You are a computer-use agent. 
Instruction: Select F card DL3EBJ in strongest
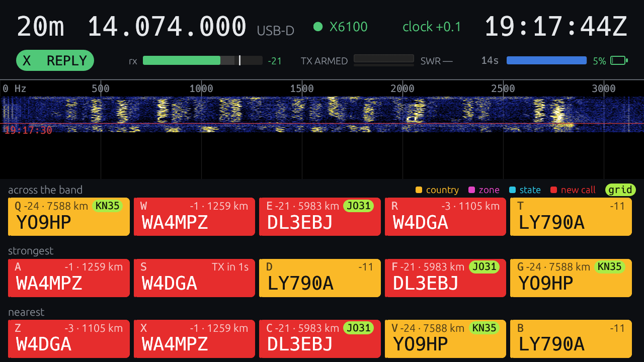pyautogui.click(x=445, y=278)
